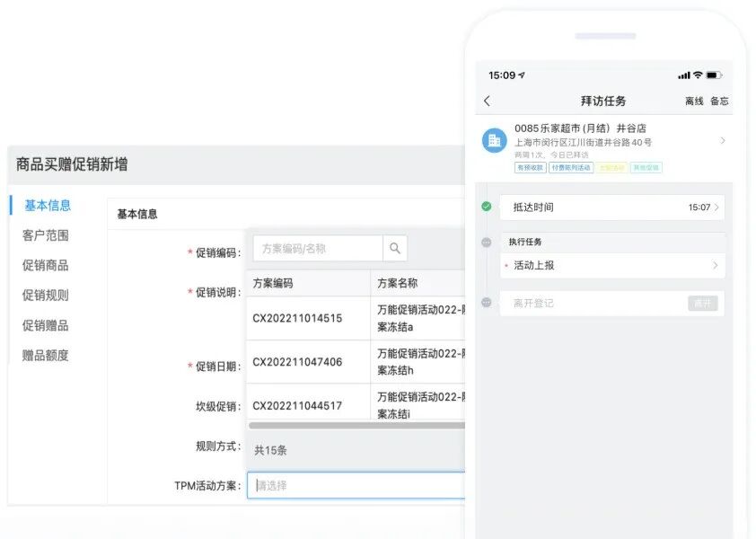
Task: Tap the cellular signal bars icon
Action: click(682, 75)
